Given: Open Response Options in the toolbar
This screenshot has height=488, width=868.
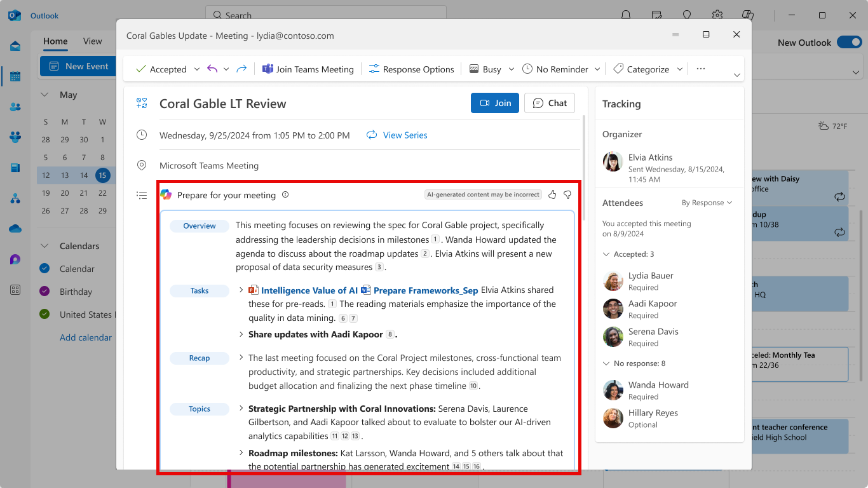Looking at the screenshot, I should [411, 69].
